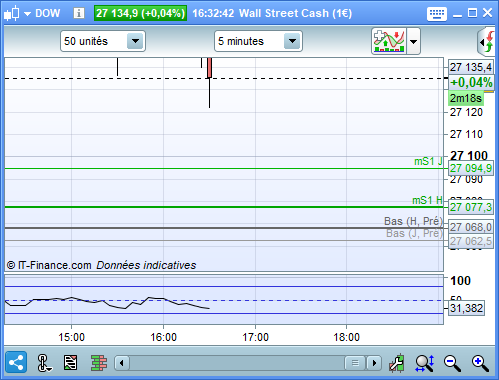The height and width of the screenshot is (380, 499).
Task: Click the green price label 27 134,9 (+0,04%)
Action: click(140, 13)
